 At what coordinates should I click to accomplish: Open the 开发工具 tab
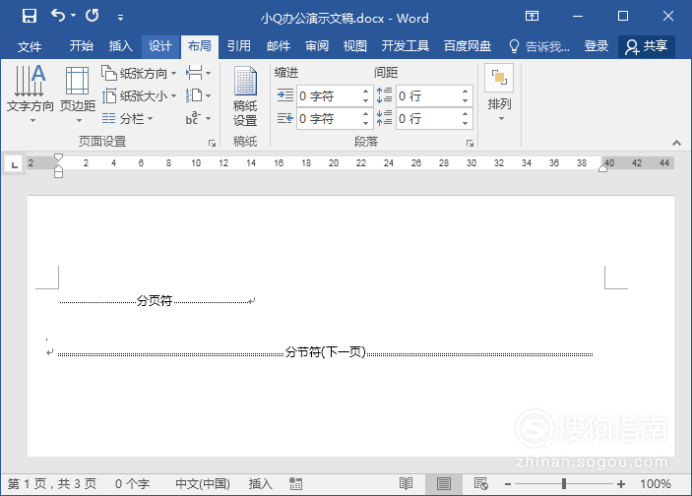click(405, 46)
